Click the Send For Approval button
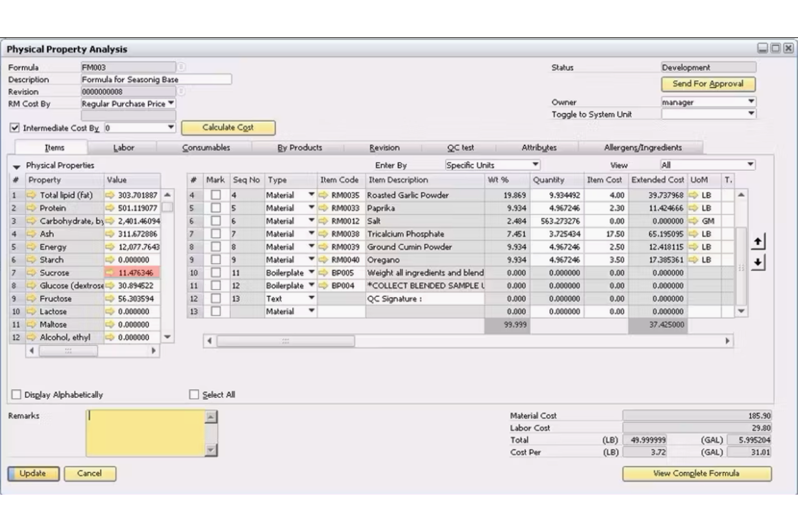 click(707, 84)
